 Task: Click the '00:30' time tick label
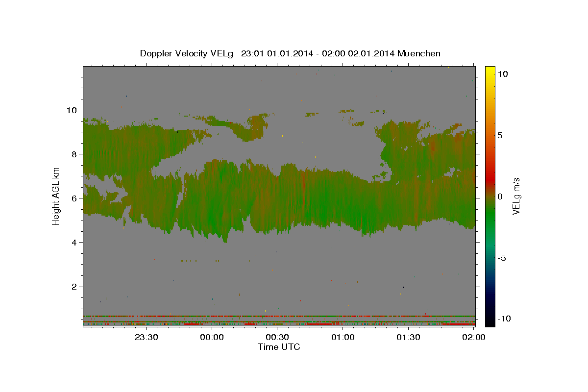click(x=277, y=337)
